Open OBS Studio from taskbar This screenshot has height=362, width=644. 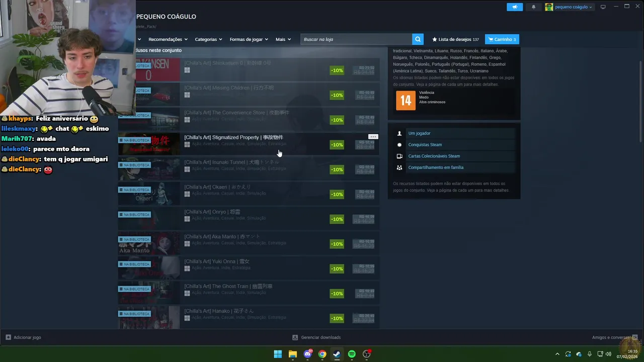(367, 354)
